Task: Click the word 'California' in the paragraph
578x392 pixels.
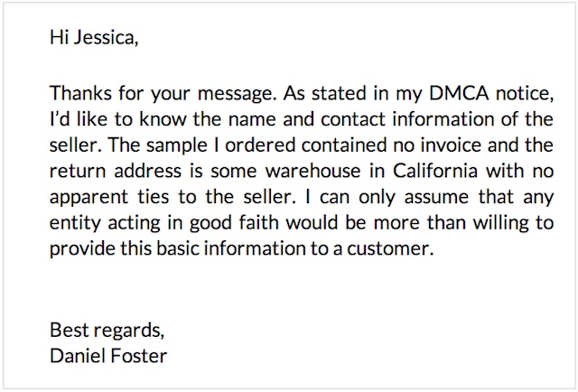Action: pyautogui.click(x=435, y=171)
